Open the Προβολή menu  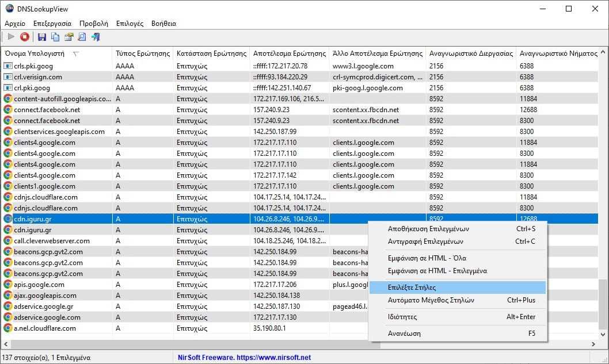pos(94,23)
